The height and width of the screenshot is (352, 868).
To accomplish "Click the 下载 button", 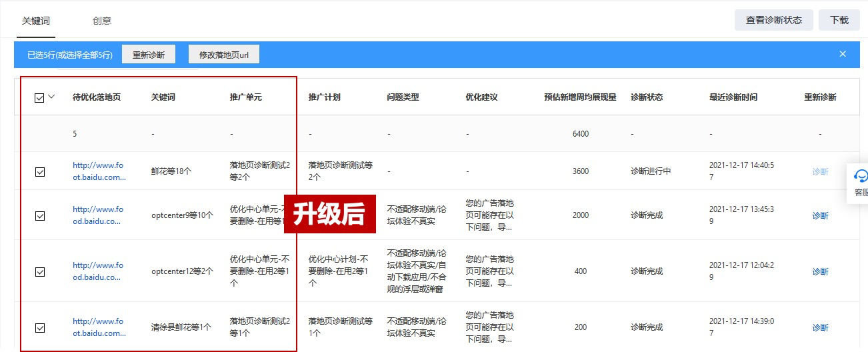I will pyautogui.click(x=839, y=20).
